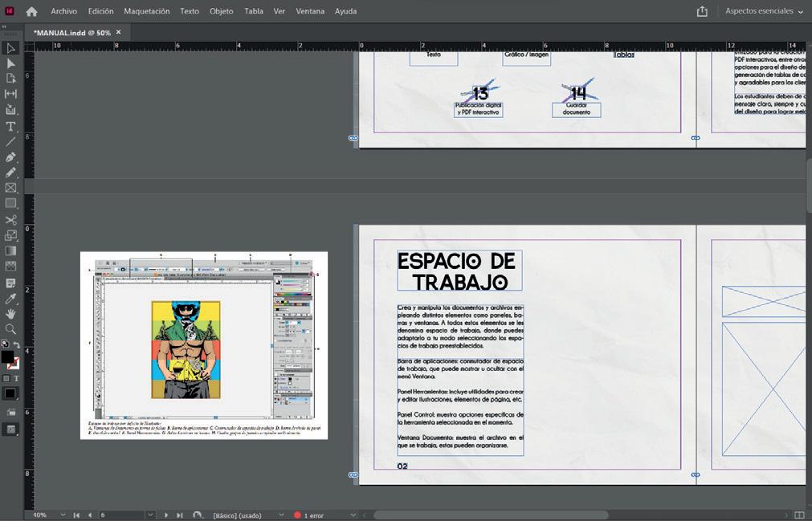Select the Page tool
Viewport: 812px width, 521px height.
pos(10,79)
